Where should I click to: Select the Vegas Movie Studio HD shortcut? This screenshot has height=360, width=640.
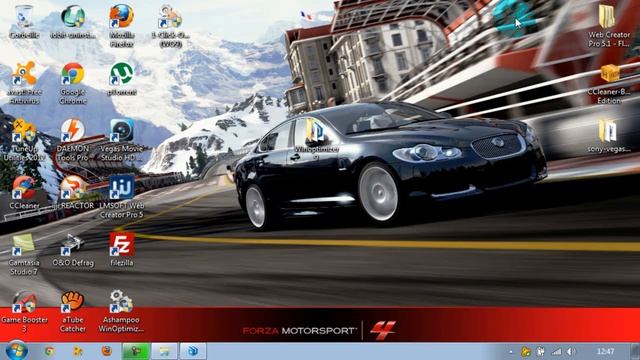122,140
